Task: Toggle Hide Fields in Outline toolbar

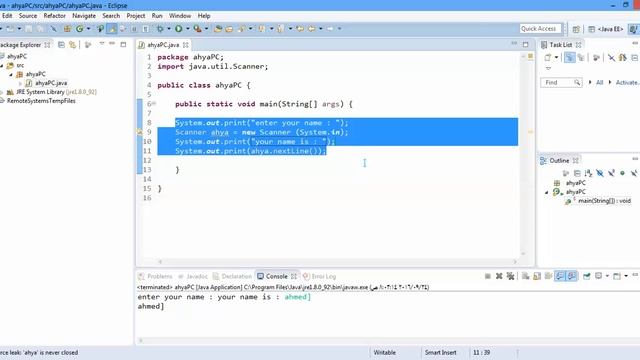Action: 600,173
